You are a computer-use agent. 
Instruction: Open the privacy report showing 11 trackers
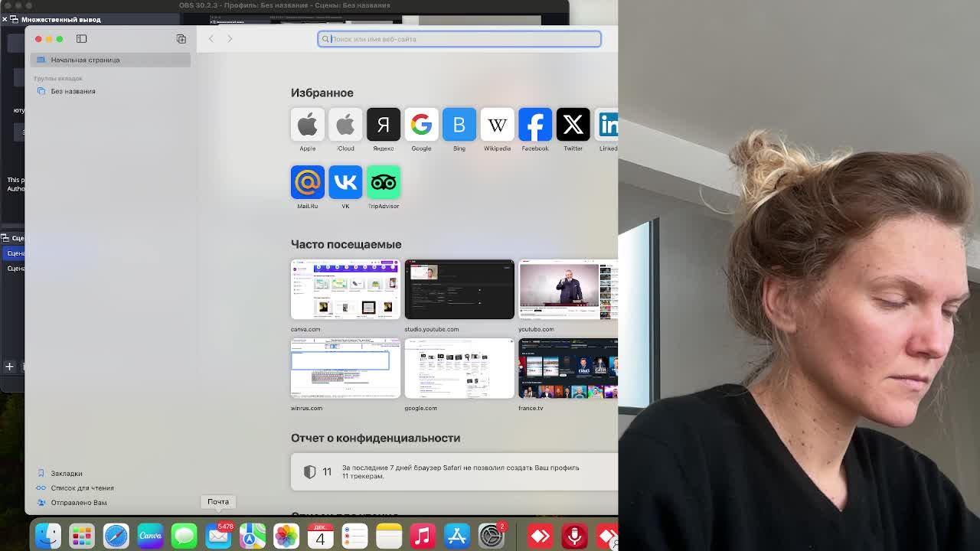pos(455,471)
